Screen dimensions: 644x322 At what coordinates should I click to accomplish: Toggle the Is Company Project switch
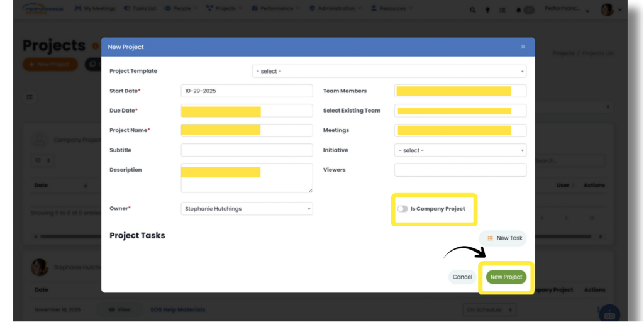pyautogui.click(x=402, y=209)
